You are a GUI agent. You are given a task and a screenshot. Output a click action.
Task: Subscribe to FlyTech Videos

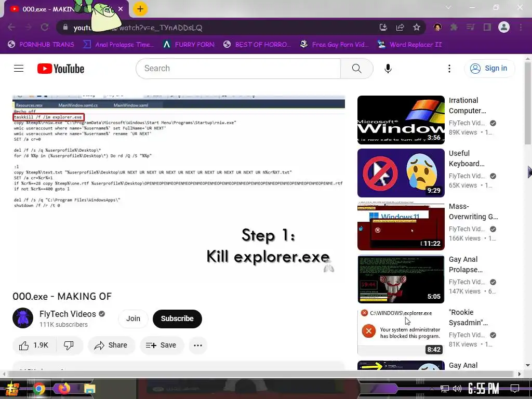(x=177, y=318)
